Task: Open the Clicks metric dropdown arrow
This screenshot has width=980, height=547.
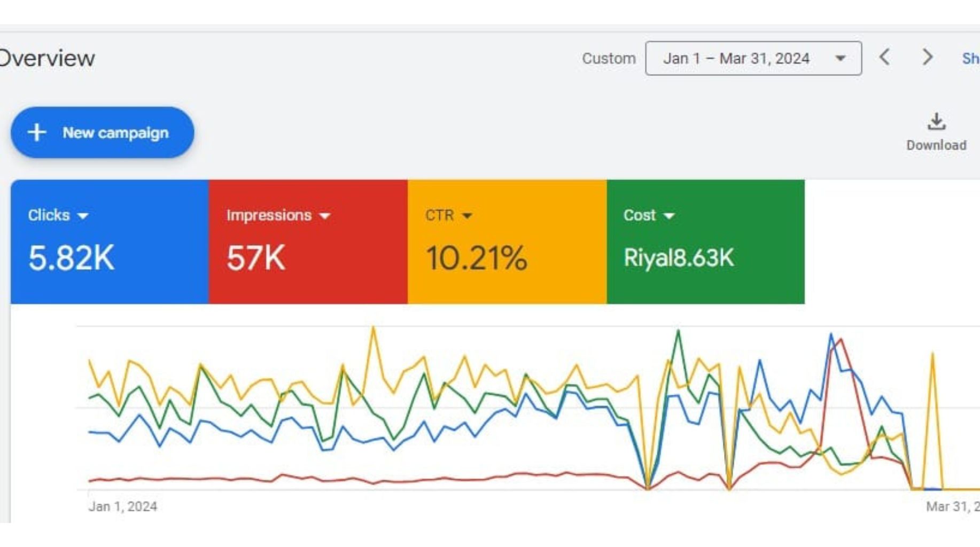Action: click(x=83, y=216)
